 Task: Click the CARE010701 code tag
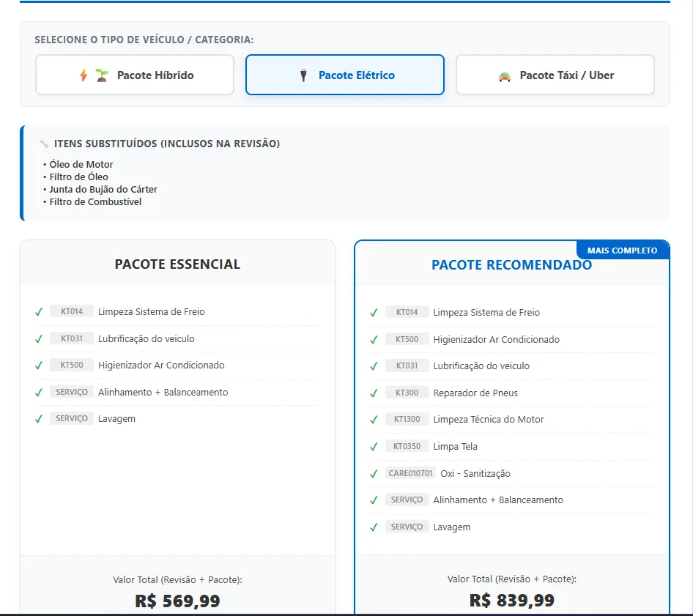[x=410, y=473]
